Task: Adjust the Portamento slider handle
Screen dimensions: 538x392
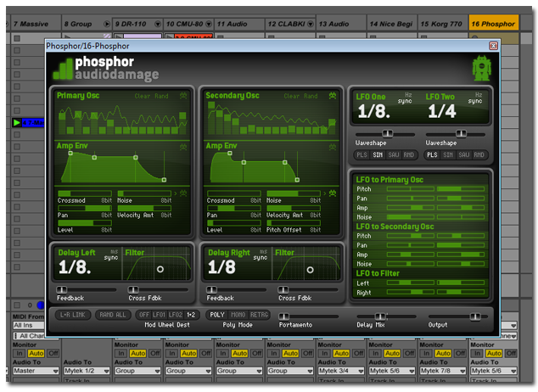Action: click(283, 316)
